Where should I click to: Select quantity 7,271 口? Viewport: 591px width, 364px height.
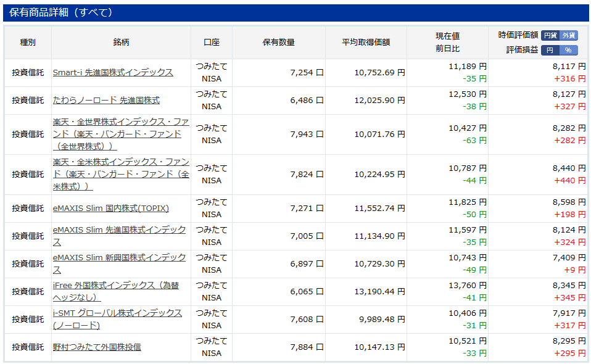tap(307, 208)
